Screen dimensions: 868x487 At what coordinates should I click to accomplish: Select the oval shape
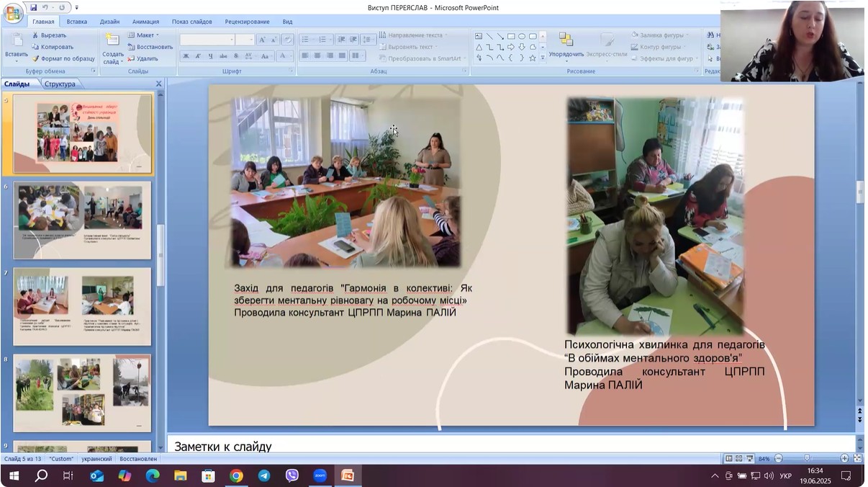[522, 36]
